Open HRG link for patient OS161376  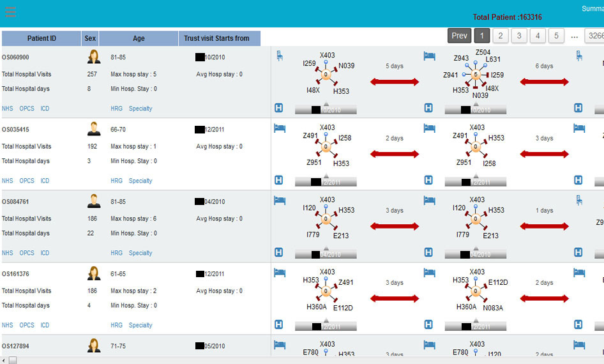(116, 325)
